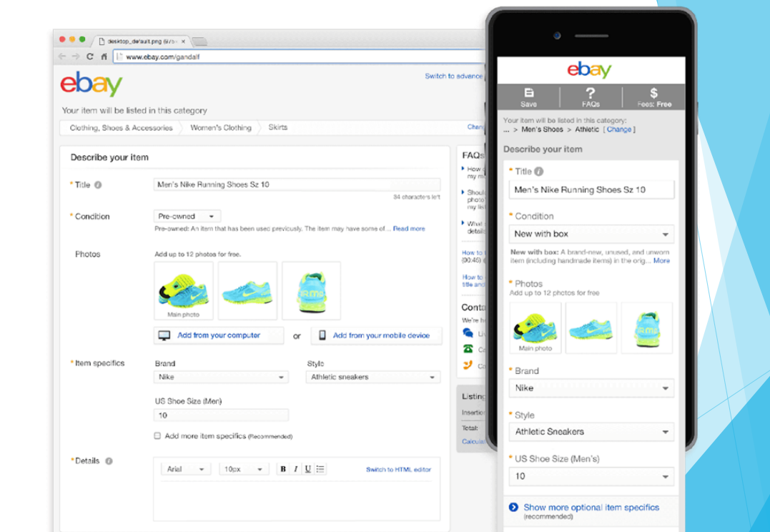Click the browser forward arrow
This screenshot has width=770, height=532.
pos(76,56)
